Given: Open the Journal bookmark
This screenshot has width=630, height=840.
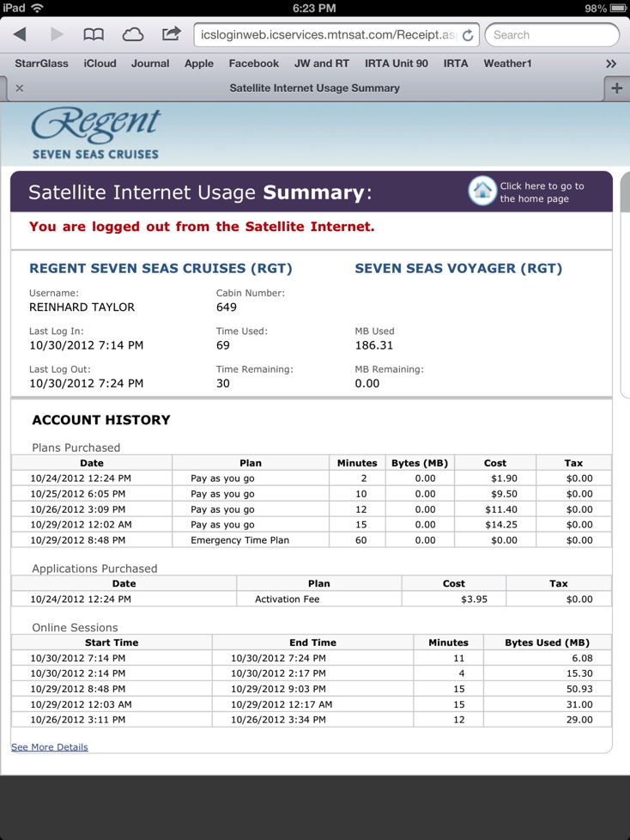Looking at the screenshot, I should pos(150,64).
